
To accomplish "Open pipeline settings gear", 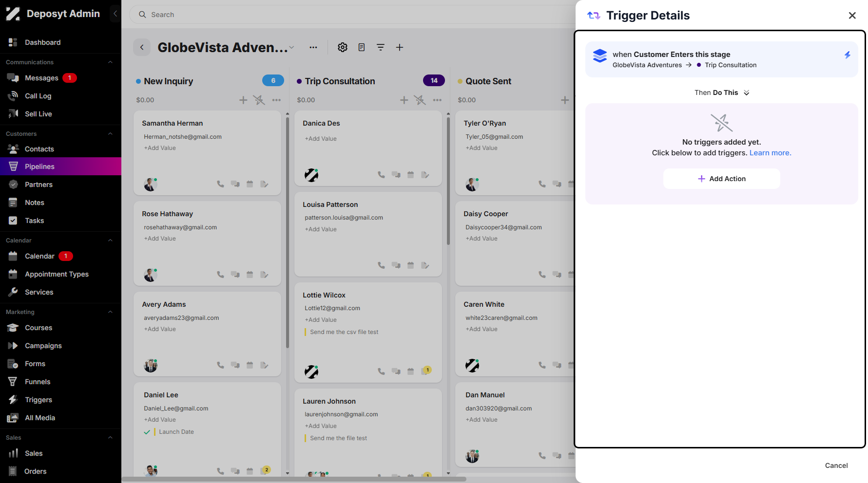I will coord(343,47).
